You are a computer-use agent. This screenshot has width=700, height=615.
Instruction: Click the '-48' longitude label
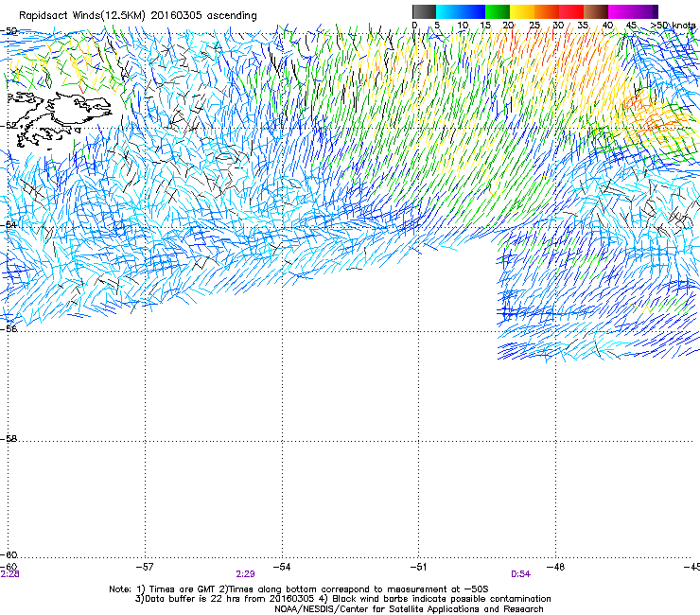[x=555, y=567]
